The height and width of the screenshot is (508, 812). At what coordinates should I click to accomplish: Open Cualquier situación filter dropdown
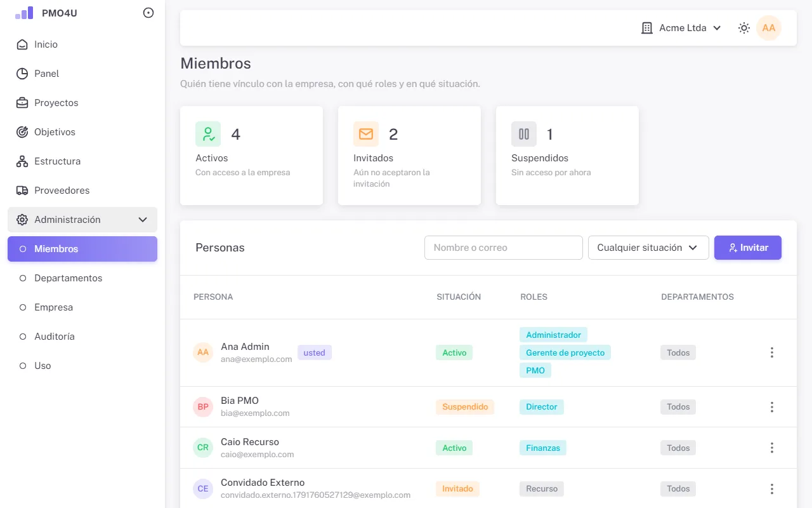pos(648,248)
